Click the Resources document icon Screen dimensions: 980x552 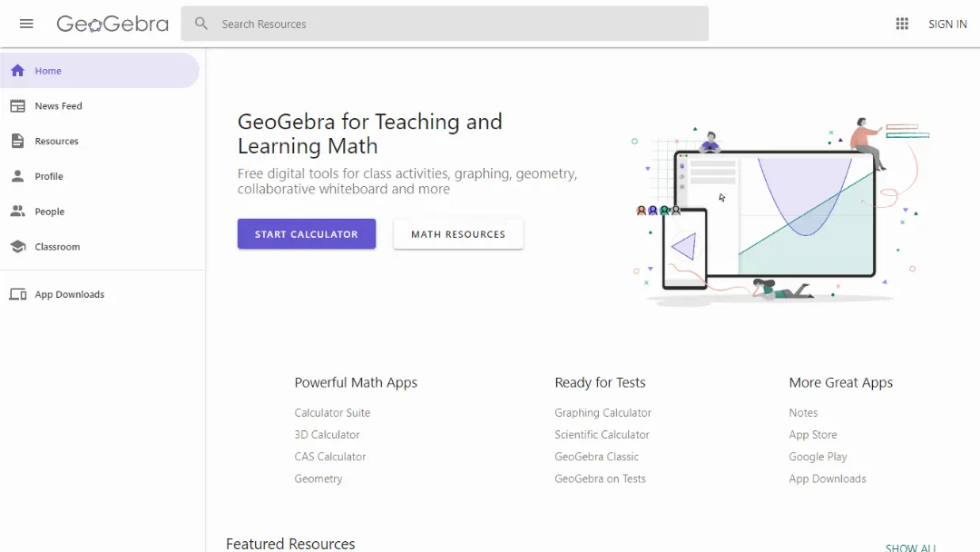tap(17, 141)
